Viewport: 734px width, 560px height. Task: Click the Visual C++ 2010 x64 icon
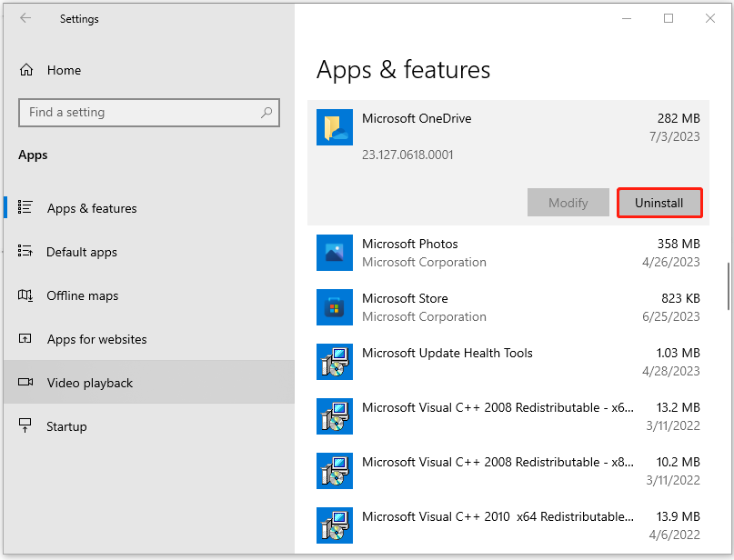[334, 525]
